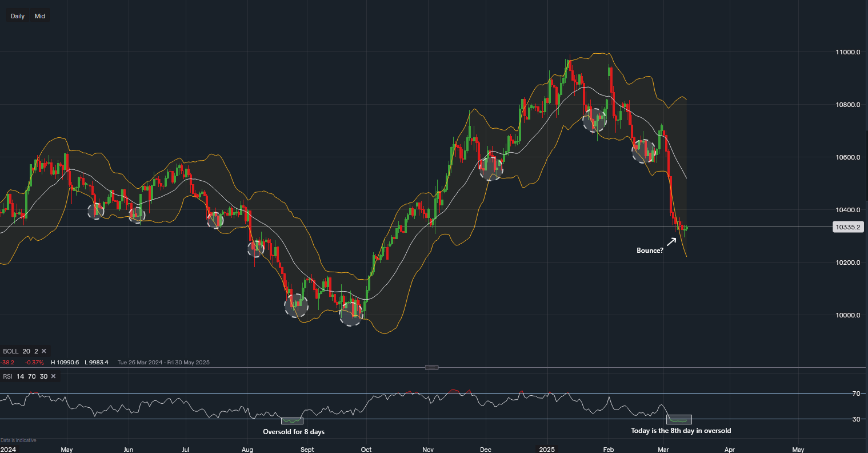868x453 pixels.
Task: Select 'Today is the 8th day in oversold' note
Action: (x=681, y=431)
